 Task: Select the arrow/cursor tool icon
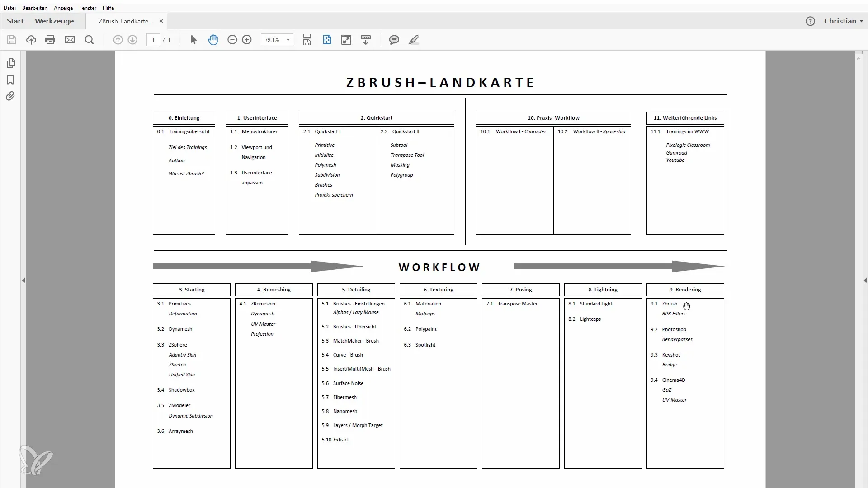193,40
